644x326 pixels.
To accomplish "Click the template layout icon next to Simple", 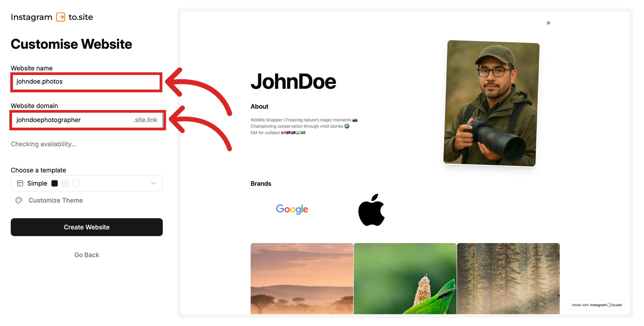I will point(20,184).
